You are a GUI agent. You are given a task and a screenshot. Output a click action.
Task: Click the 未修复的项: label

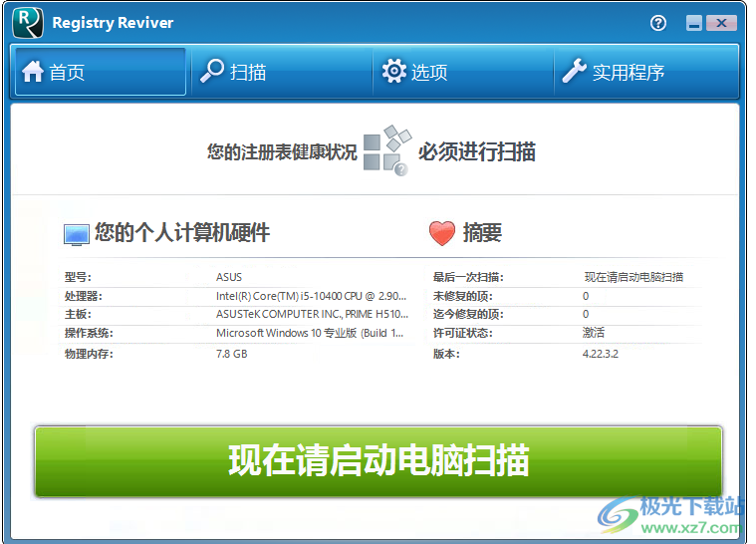(462, 296)
